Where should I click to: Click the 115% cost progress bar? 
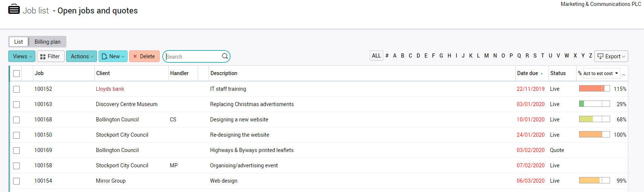pos(594,89)
